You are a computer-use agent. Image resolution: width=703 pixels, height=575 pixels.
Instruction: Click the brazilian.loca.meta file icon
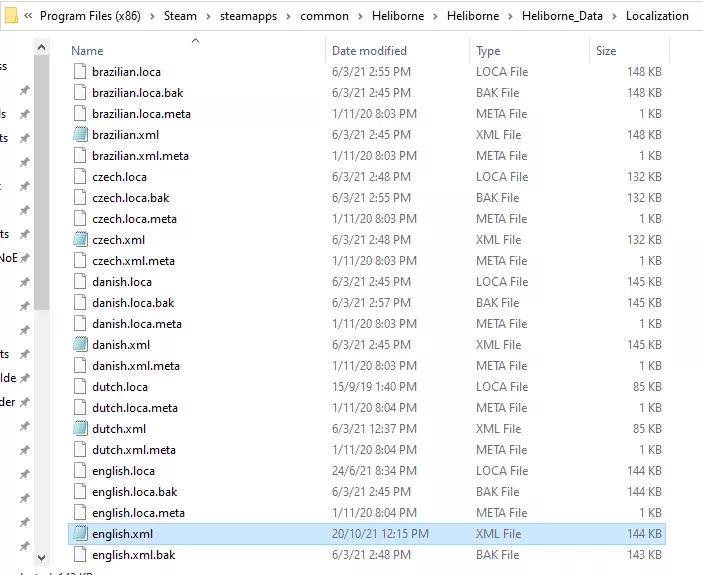tap(80, 113)
